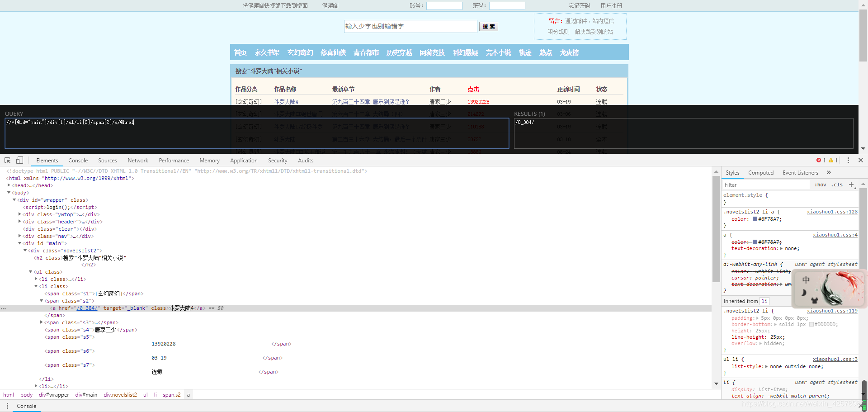Open the Memory tab

[209, 161]
